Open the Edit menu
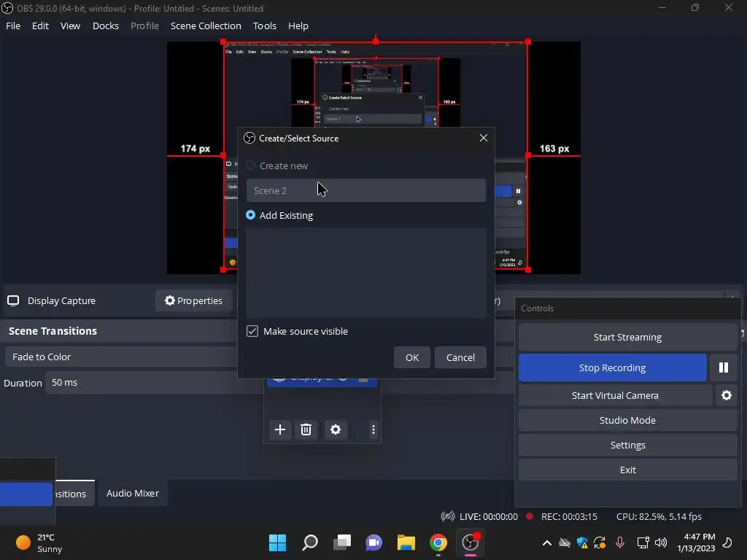747x560 pixels. click(x=41, y=26)
